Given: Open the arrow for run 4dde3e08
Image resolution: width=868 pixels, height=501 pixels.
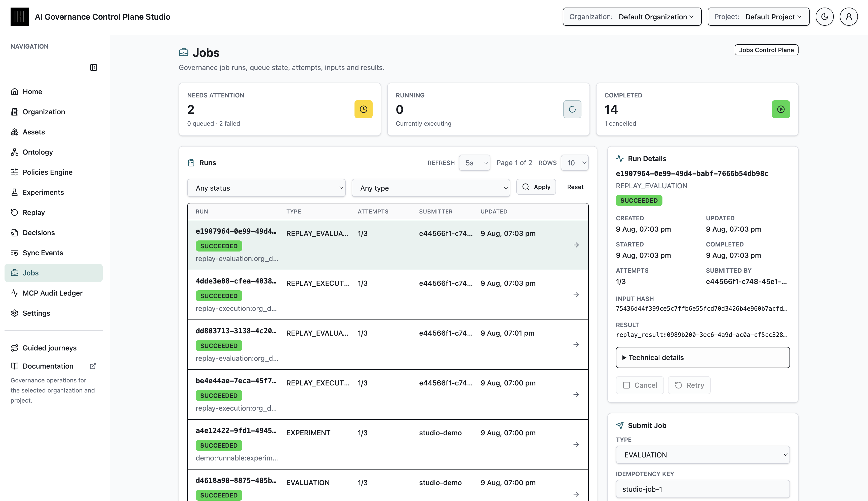Looking at the screenshot, I should point(576,295).
